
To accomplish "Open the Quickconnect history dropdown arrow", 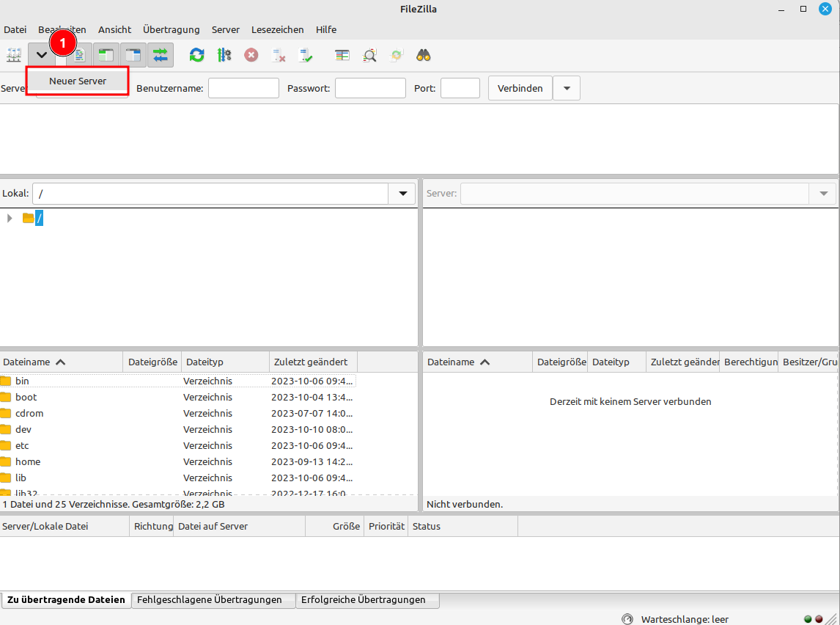I will (566, 88).
